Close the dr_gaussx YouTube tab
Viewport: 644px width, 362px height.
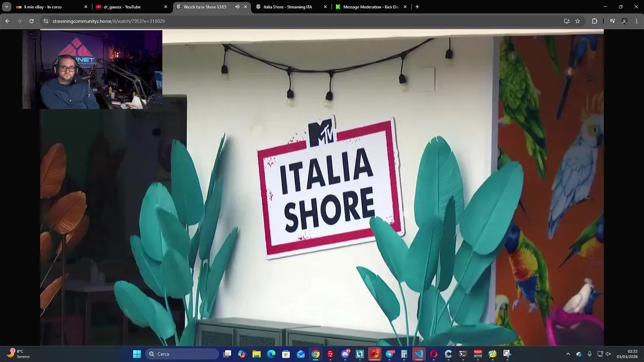166,7
